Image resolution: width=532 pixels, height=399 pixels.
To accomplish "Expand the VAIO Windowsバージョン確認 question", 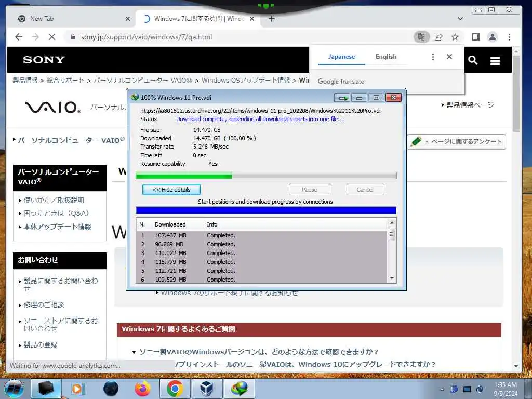I will click(x=259, y=352).
